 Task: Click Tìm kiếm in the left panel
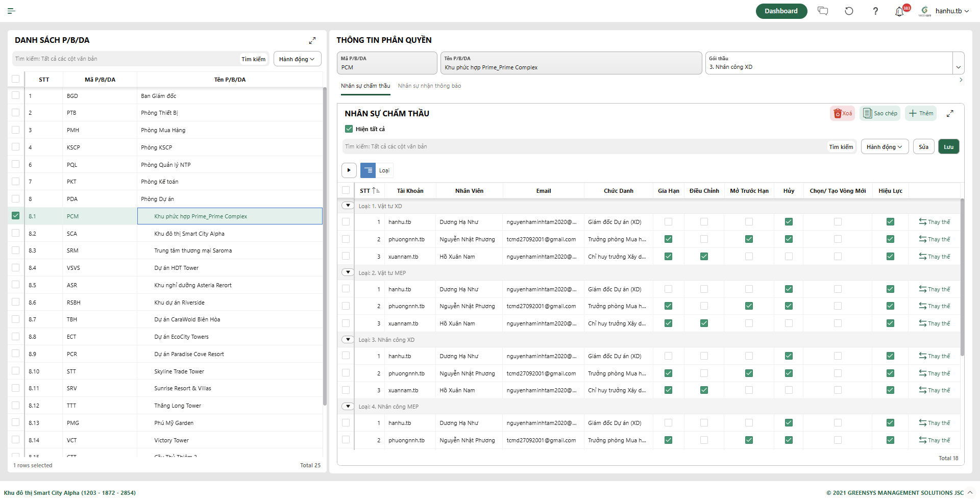pos(253,59)
